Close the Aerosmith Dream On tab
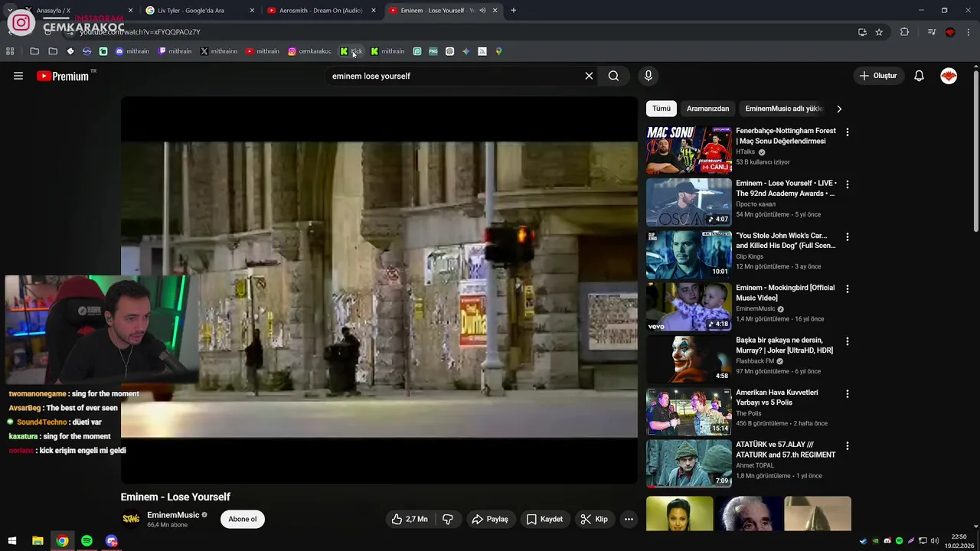This screenshot has height=551, width=980. (374, 11)
